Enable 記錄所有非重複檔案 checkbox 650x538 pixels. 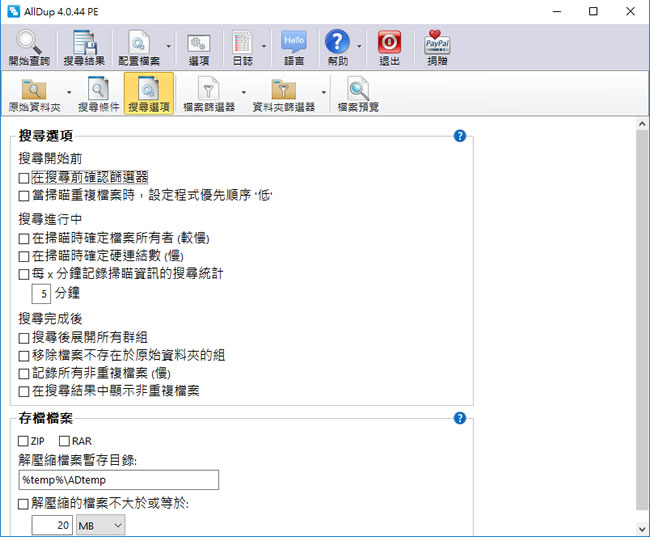[x=24, y=374]
